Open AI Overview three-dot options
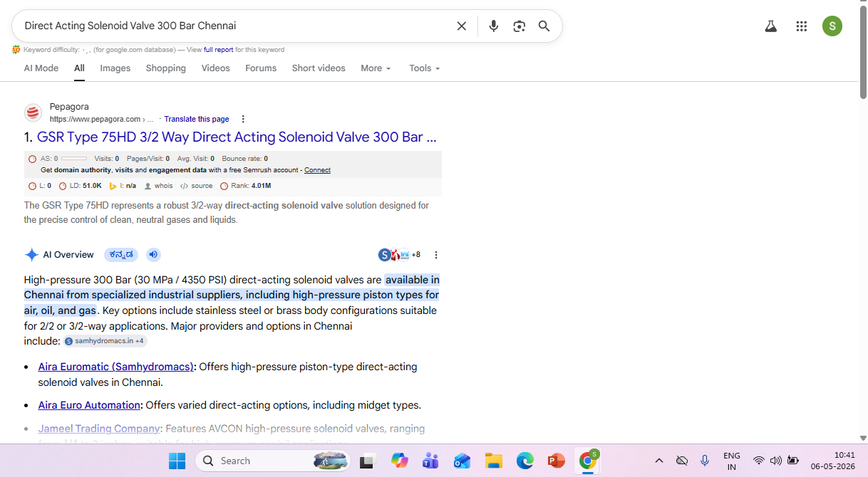Image resolution: width=868 pixels, height=477 pixels. [x=436, y=255]
